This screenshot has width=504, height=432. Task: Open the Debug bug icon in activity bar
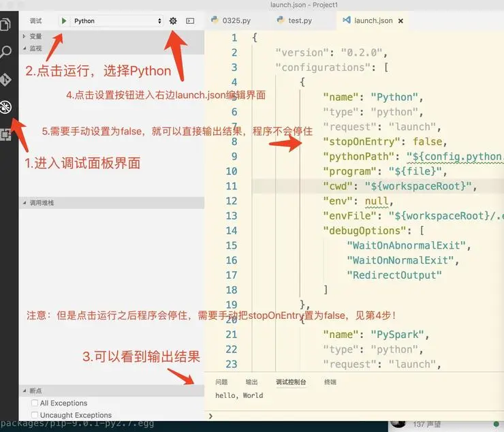(x=5, y=107)
